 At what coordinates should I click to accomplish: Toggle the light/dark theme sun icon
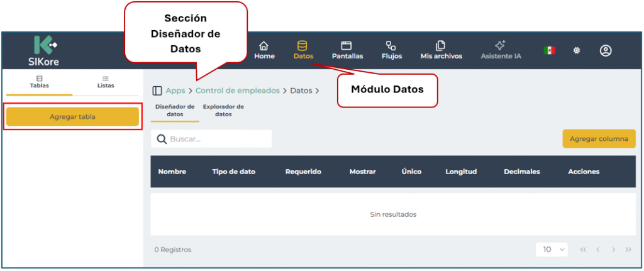576,50
